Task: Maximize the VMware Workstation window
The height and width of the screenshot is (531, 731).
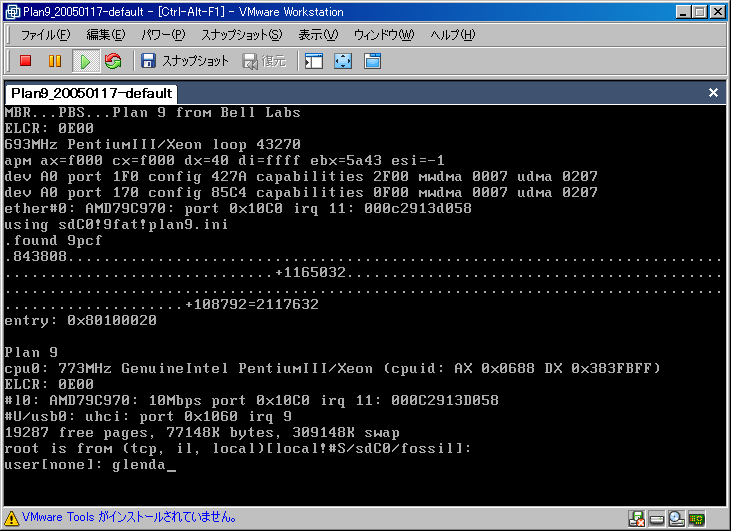Action: 700,12
